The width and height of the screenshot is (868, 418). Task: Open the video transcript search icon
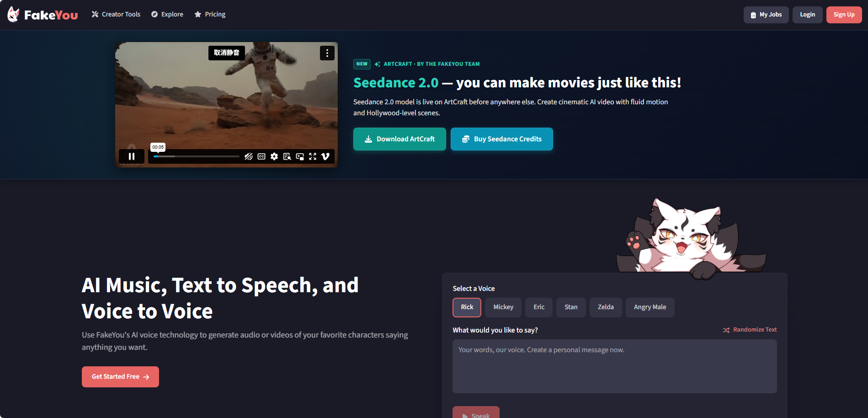pos(287,156)
